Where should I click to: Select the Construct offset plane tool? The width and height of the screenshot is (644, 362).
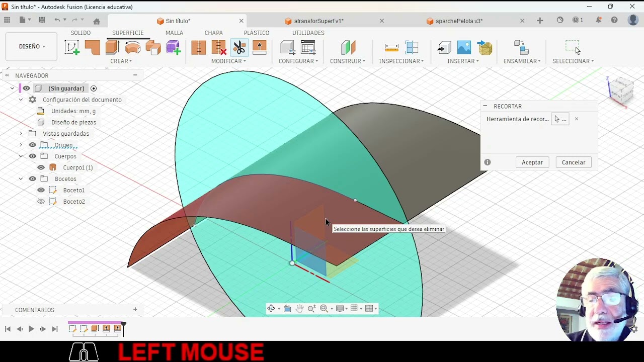[x=348, y=48]
